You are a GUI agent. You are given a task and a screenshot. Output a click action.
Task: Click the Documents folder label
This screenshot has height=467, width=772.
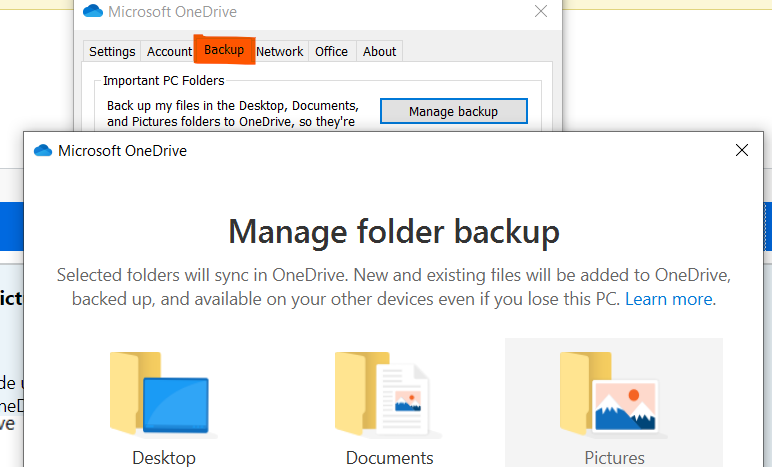(x=389, y=458)
